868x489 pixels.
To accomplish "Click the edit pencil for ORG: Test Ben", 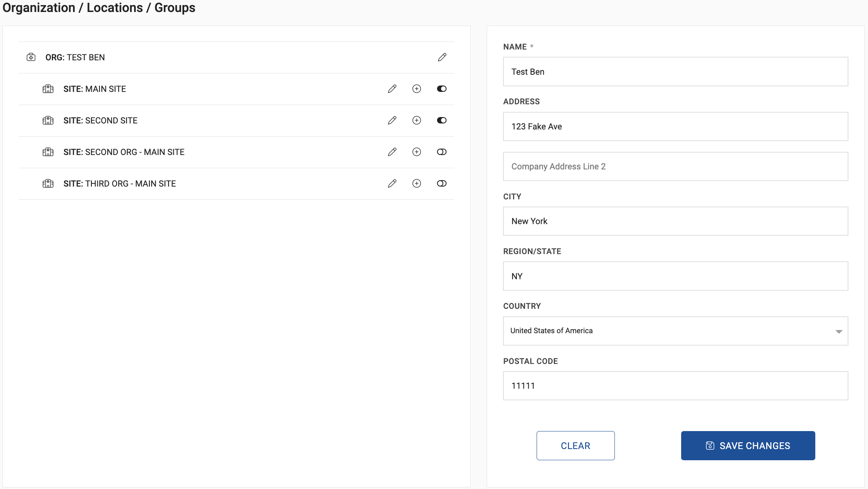I will point(442,57).
